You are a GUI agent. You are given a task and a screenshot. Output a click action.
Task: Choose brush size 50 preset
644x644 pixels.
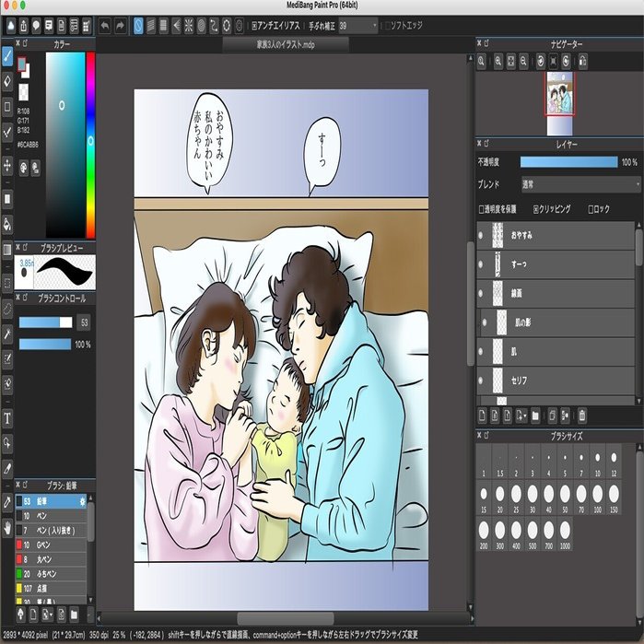565,498
